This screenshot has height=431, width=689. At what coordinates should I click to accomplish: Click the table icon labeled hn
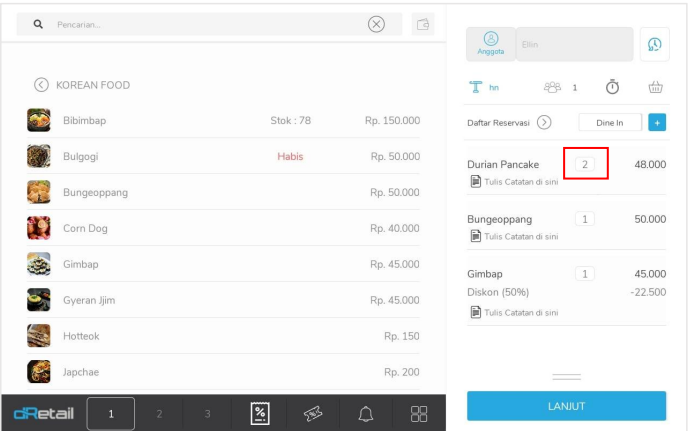[x=476, y=88]
